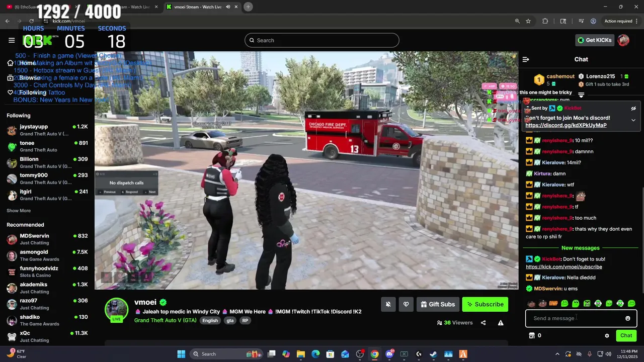Screen dimensions: 644x362
Task: Jump to New messages in chat
Action: click(580, 248)
